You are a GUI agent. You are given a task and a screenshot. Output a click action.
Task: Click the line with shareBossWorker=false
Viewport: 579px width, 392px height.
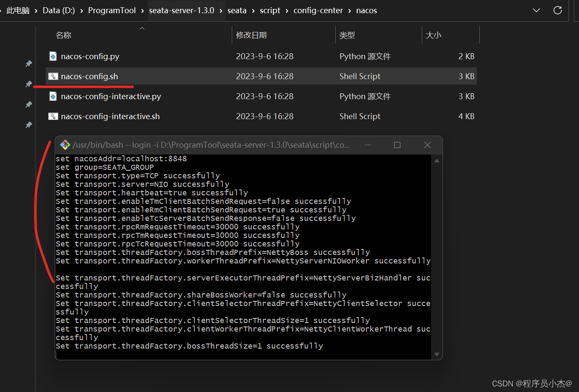(201, 295)
